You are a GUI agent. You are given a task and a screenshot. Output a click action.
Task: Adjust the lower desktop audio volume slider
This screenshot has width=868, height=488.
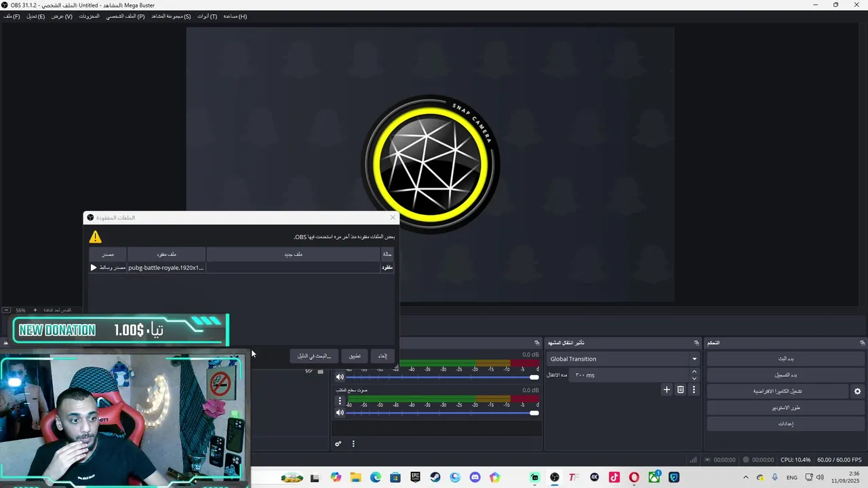443,412
